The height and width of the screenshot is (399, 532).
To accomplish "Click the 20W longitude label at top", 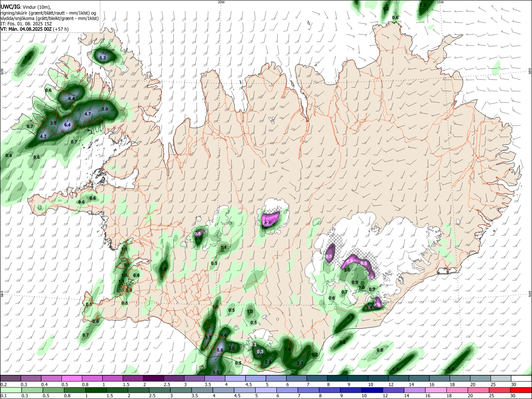I will pyautogui.click(x=221, y=2).
